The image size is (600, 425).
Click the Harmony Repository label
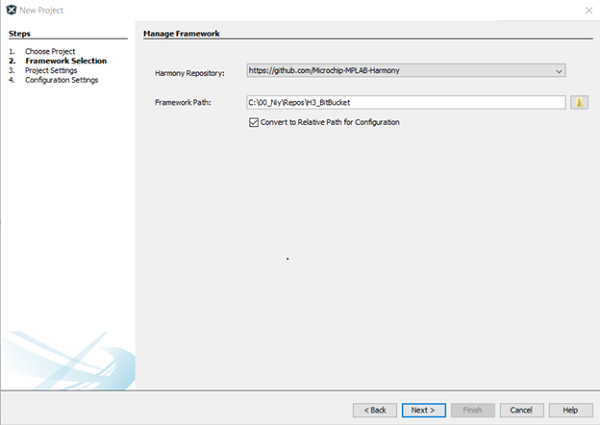[x=189, y=73]
